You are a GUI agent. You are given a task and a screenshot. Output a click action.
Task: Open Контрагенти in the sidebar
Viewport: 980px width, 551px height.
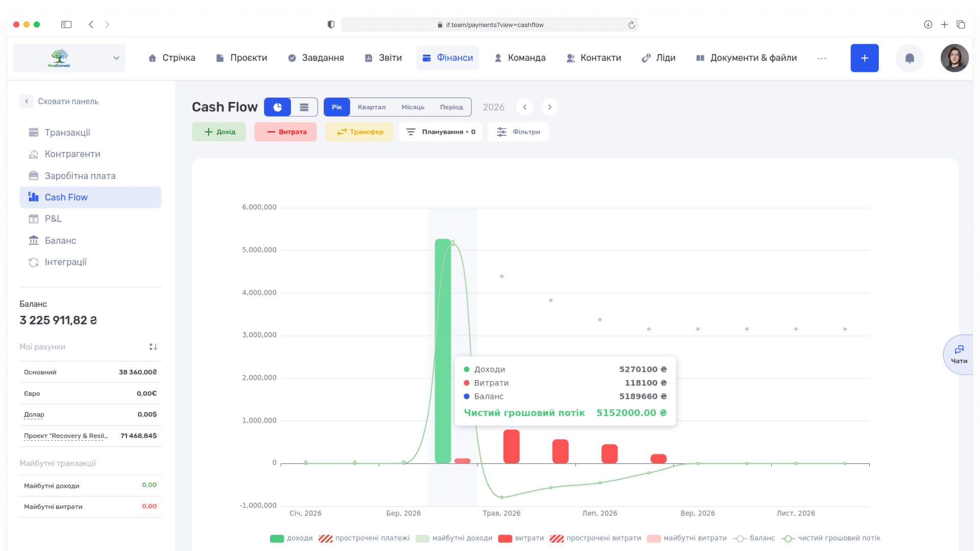tap(90, 154)
